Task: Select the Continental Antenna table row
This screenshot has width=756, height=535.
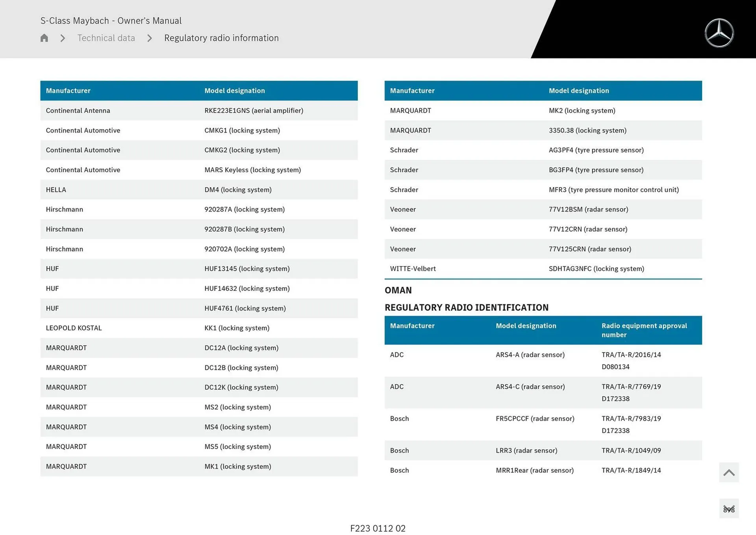Action: (x=199, y=110)
